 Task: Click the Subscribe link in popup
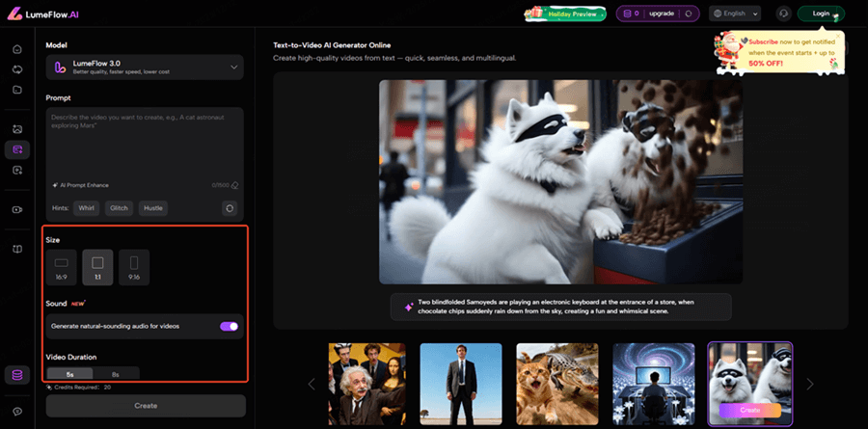[x=764, y=41]
